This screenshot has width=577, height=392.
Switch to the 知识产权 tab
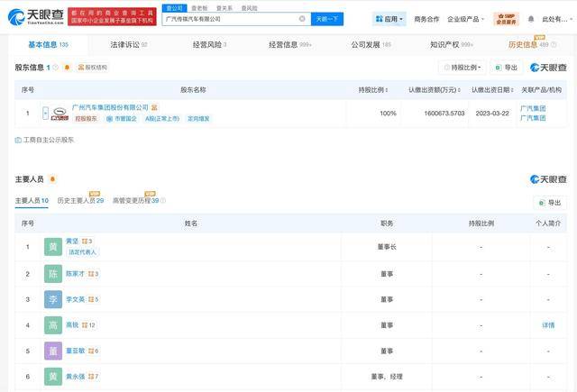[448, 44]
